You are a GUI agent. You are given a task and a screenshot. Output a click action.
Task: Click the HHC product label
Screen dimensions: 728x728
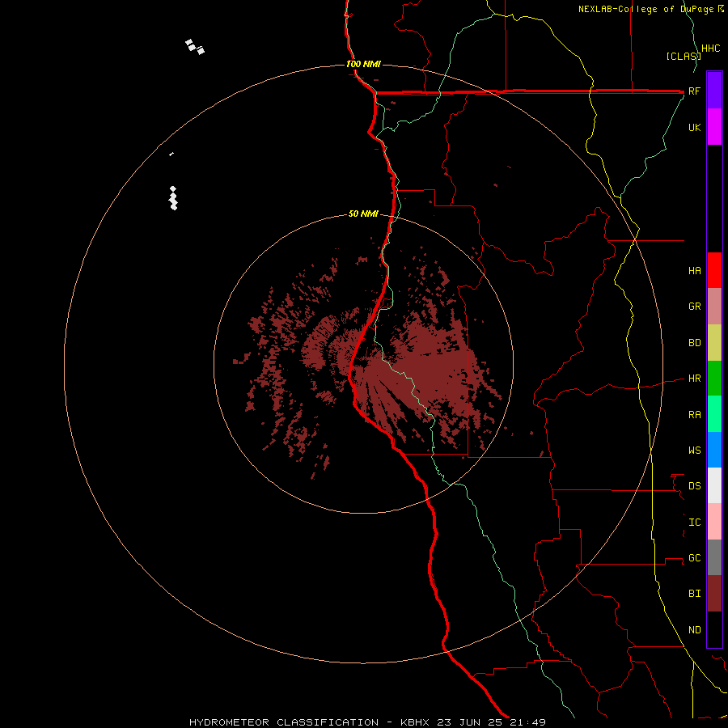[x=711, y=49]
